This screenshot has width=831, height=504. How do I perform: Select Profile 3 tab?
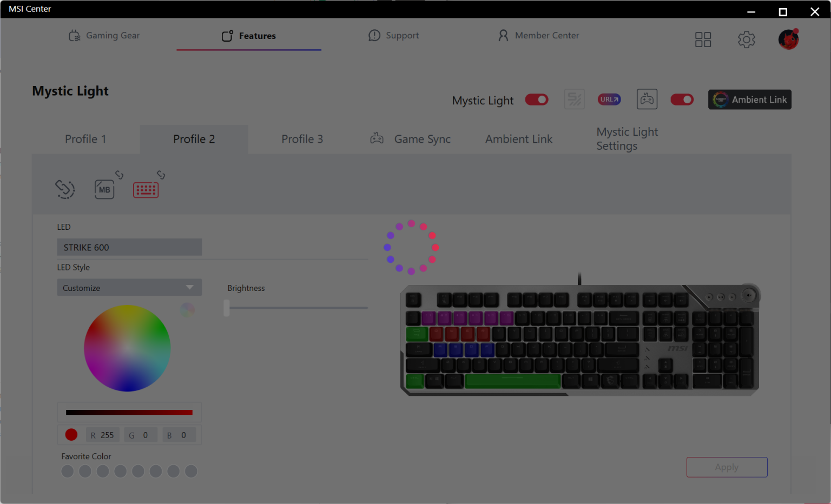[x=302, y=139]
